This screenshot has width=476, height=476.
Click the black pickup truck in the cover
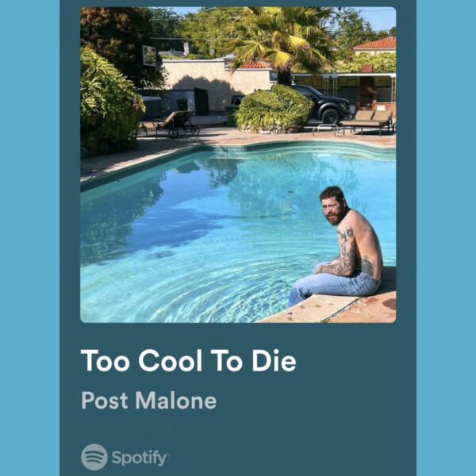pyautogui.click(x=322, y=103)
